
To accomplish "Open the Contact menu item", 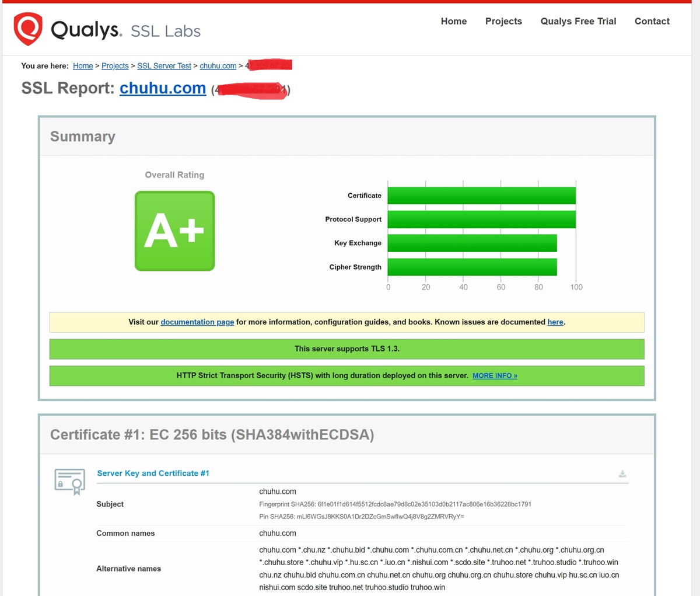I will click(652, 21).
